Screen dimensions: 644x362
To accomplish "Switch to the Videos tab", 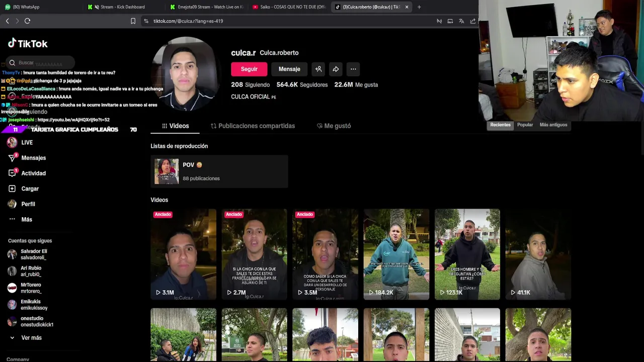I will (175, 126).
